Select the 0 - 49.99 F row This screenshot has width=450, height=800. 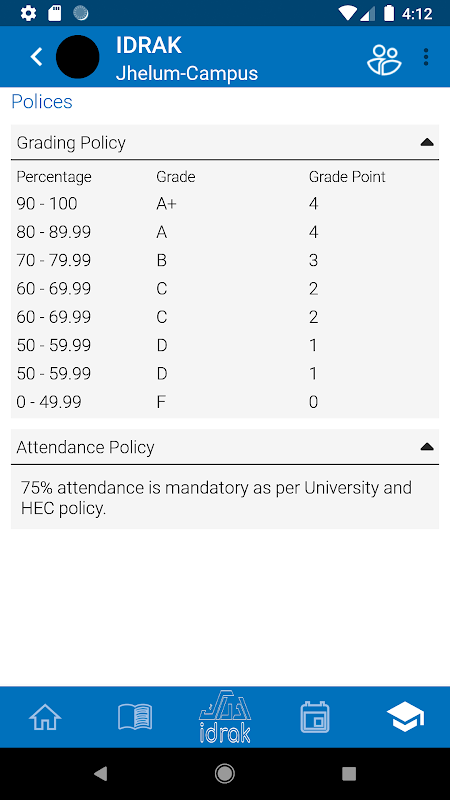pyautogui.click(x=225, y=403)
